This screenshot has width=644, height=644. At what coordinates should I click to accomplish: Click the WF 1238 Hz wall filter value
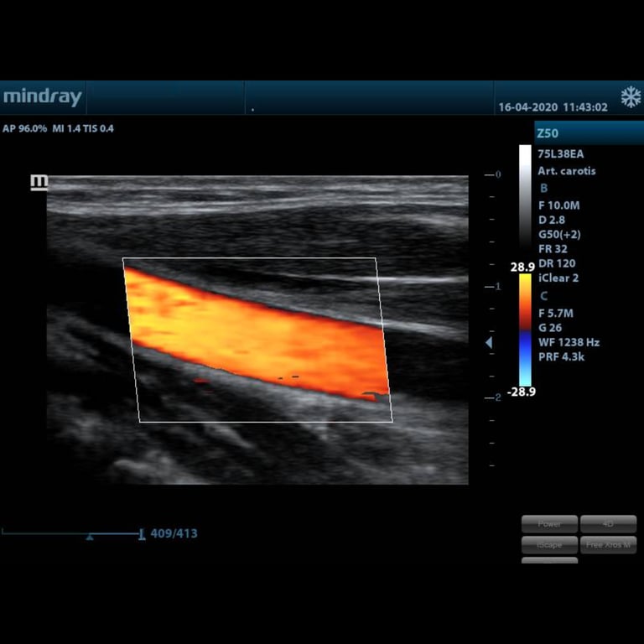click(x=569, y=342)
